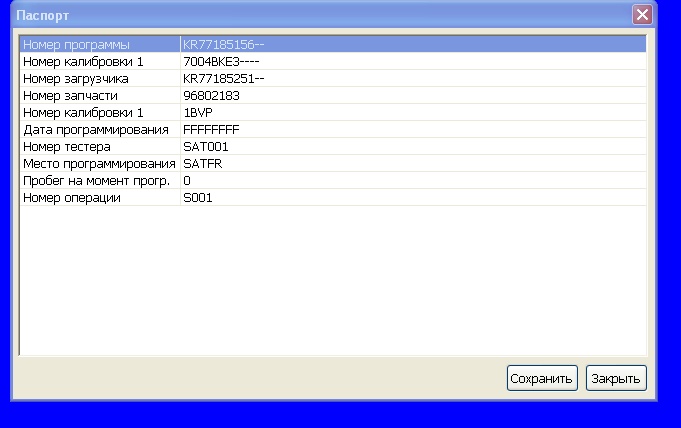Select the Номер загрузчика label cell
Screen dimensions: 681x428
coord(75,79)
